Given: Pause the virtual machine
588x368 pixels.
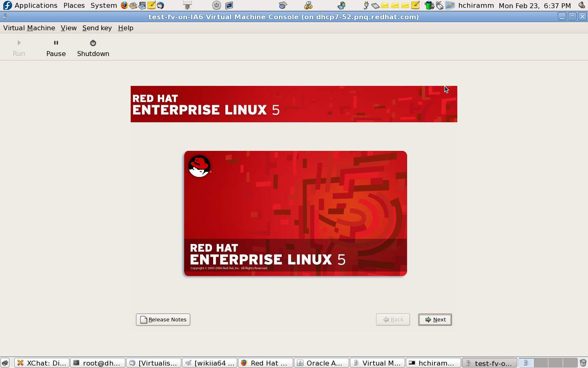Looking at the screenshot, I should (x=56, y=48).
